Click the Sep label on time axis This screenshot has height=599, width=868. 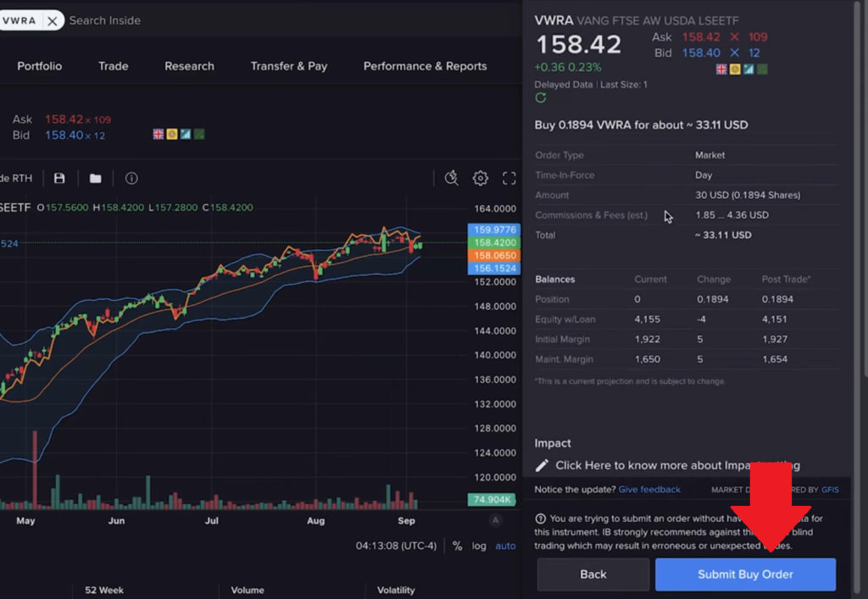coord(406,520)
